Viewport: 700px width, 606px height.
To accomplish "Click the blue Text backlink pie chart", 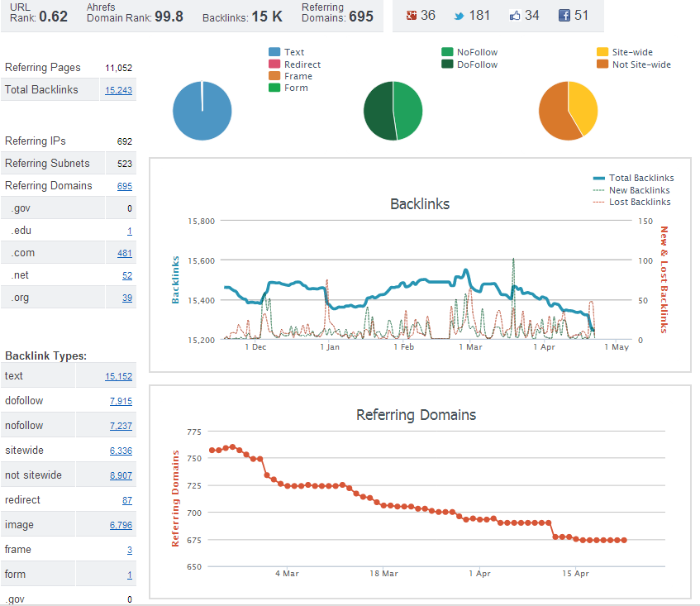I will coord(202,111).
